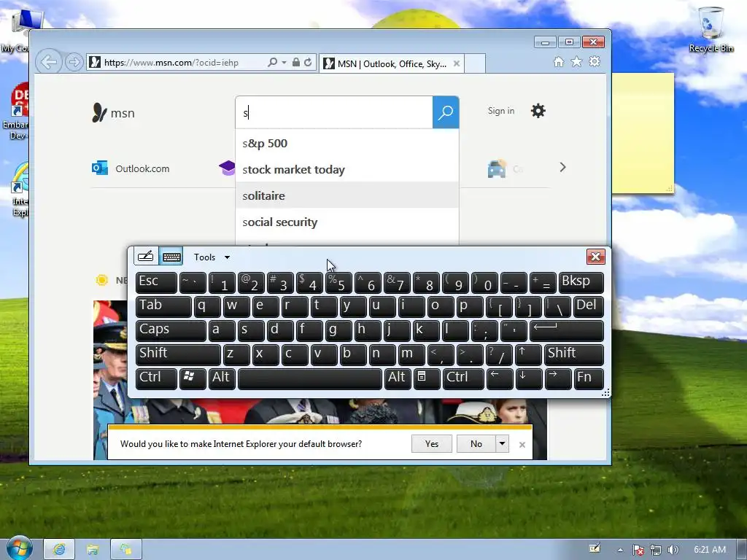The width and height of the screenshot is (747, 560).
Task: Click in the MSN search box
Action: (x=334, y=112)
